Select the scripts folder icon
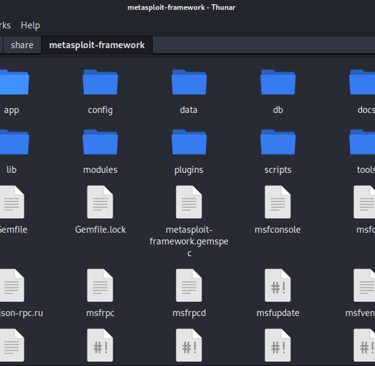This screenshot has width=375, height=366. click(278, 142)
